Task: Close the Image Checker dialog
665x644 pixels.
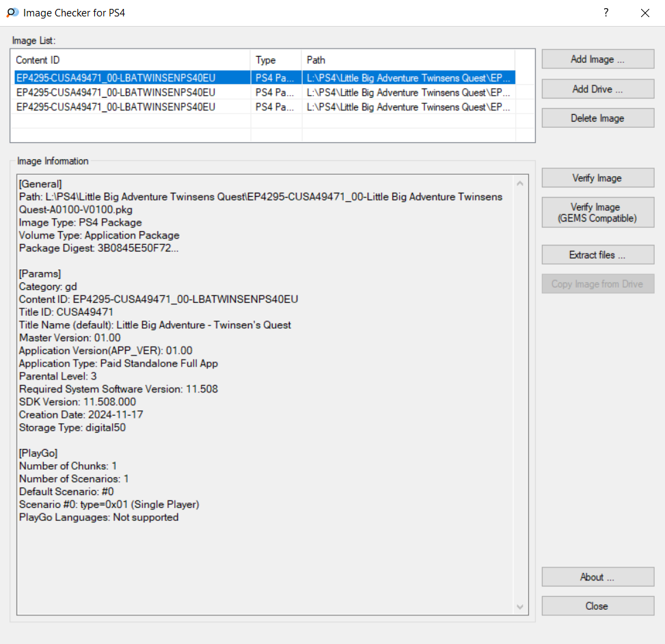Action: (x=597, y=606)
